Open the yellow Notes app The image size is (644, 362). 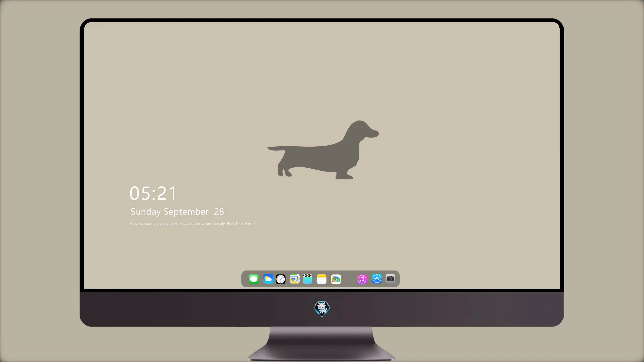[x=321, y=279]
